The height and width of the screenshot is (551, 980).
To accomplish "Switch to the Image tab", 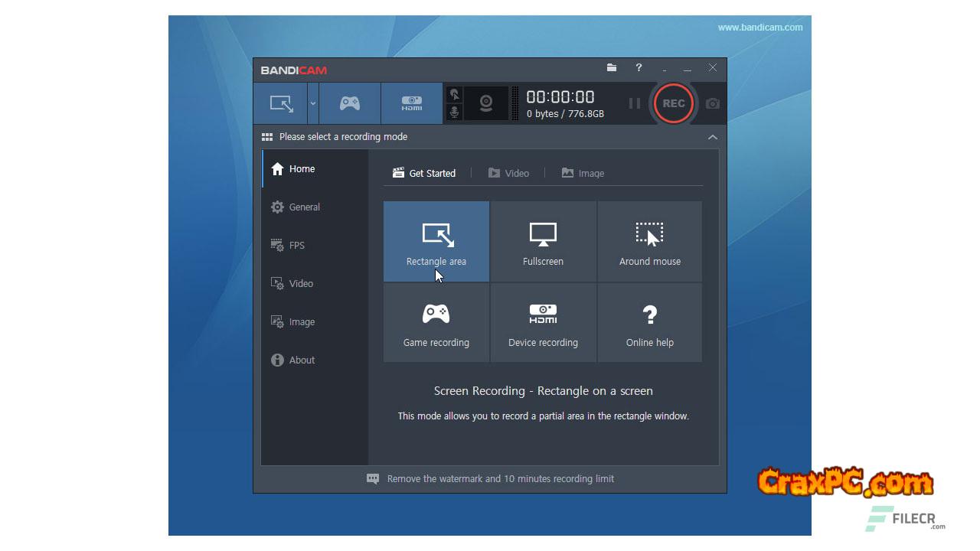I will [x=583, y=173].
